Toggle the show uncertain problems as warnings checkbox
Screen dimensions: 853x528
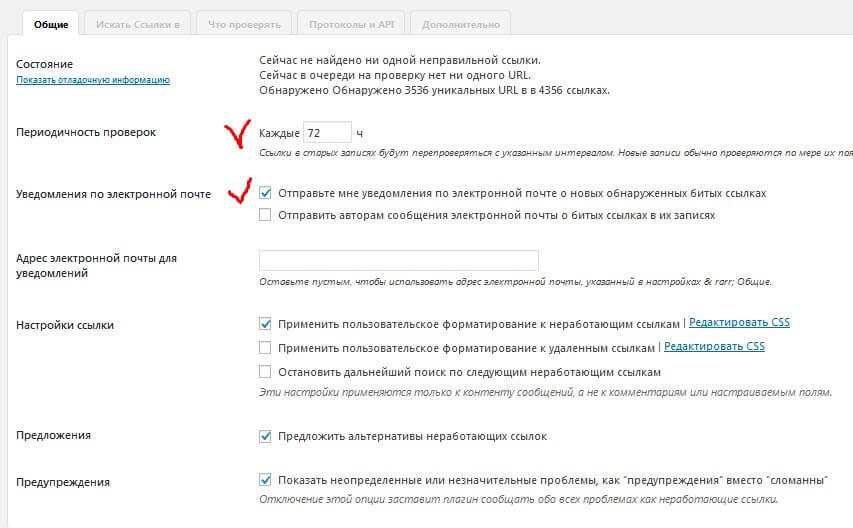[x=265, y=480]
